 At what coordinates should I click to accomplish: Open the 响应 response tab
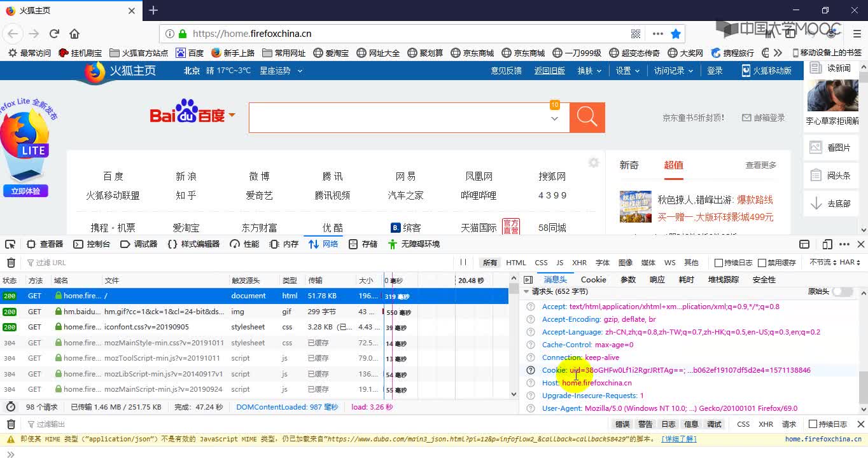coord(657,280)
